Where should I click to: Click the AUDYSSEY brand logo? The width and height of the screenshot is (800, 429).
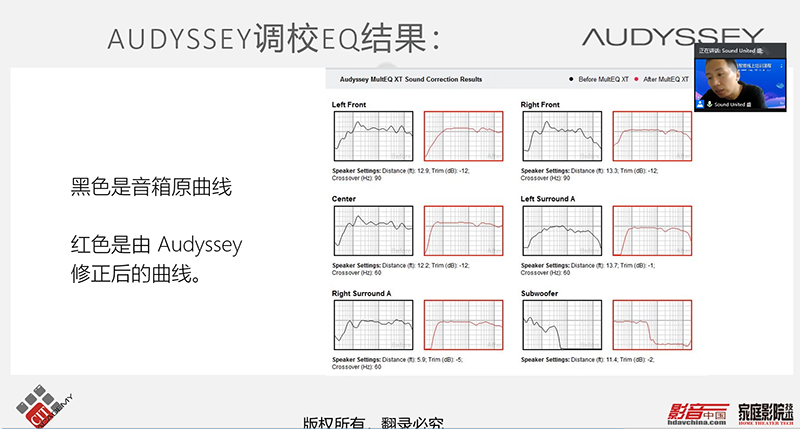click(672, 37)
